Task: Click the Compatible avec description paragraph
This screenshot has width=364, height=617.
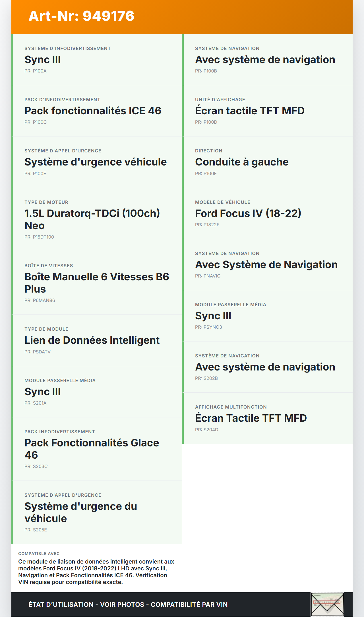Action: pyautogui.click(x=96, y=572)
